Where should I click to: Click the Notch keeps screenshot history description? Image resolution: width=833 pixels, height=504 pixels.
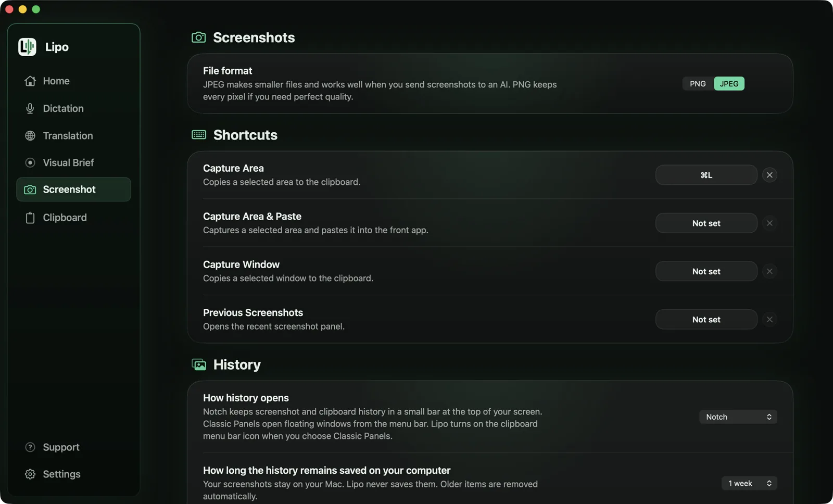(372, 424)
